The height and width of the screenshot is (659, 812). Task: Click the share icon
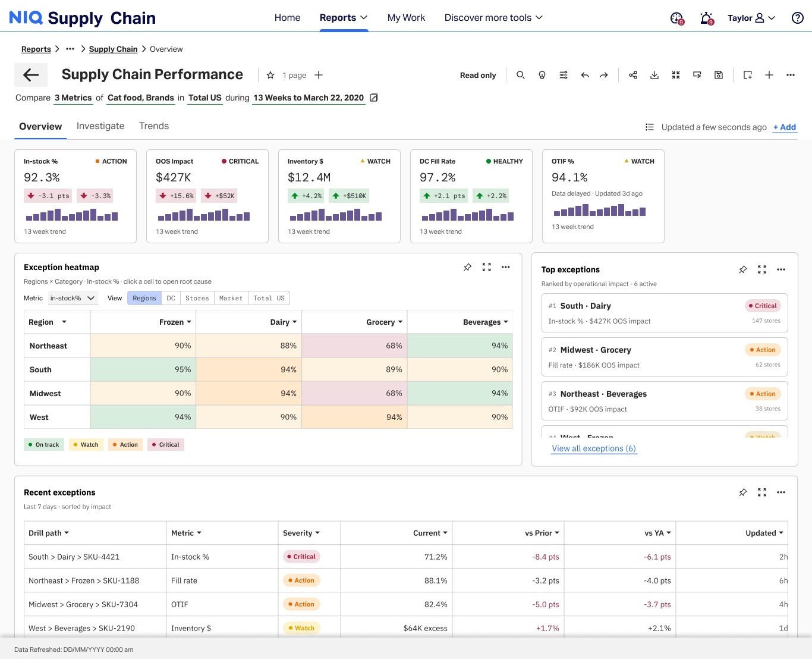click(633, 75)
